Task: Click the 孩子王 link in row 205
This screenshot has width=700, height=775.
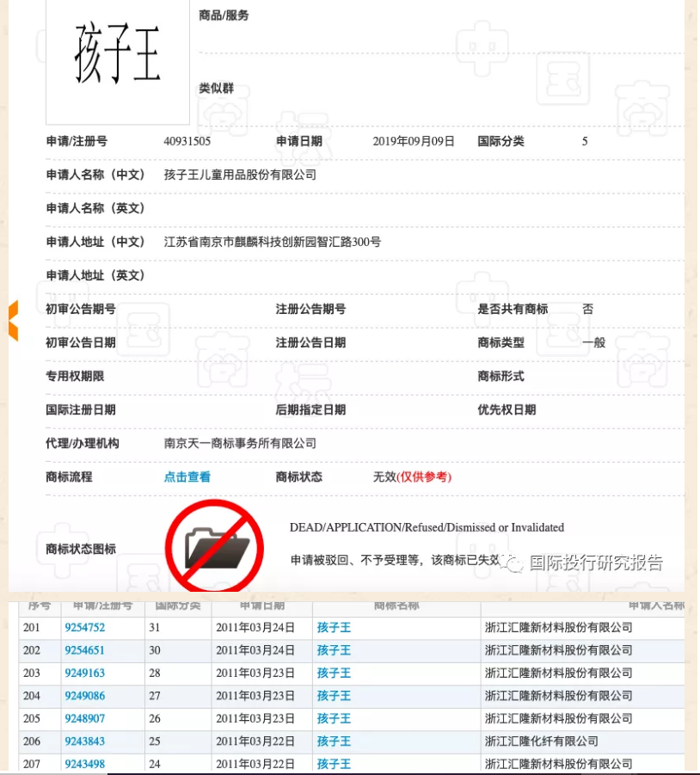Action: tap(334, 718)
